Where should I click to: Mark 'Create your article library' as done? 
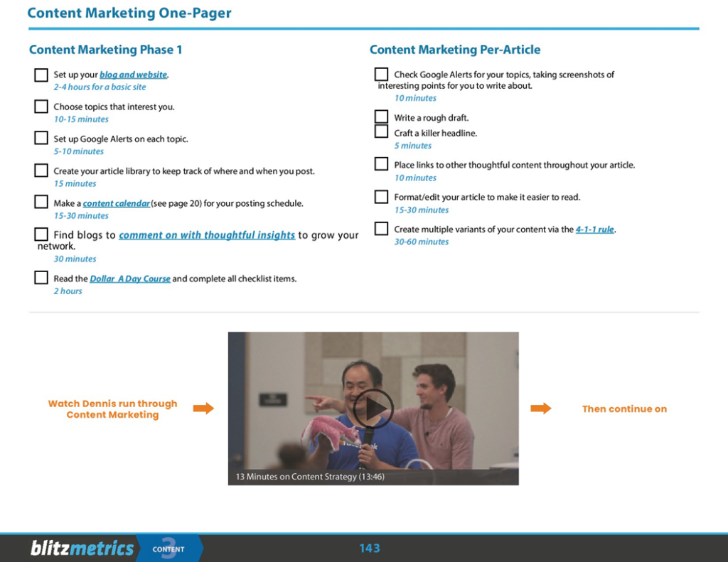coord(41,171)
